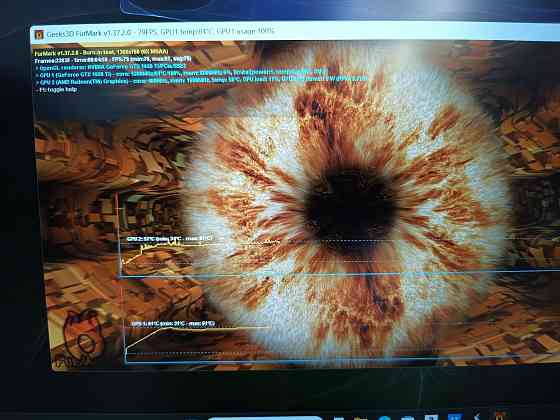The width and height of the screenshot is (560, 420).
Task: Click the 'F1: toggle help' overlay text
Action: pyautogui.click(x=57, y=89)
